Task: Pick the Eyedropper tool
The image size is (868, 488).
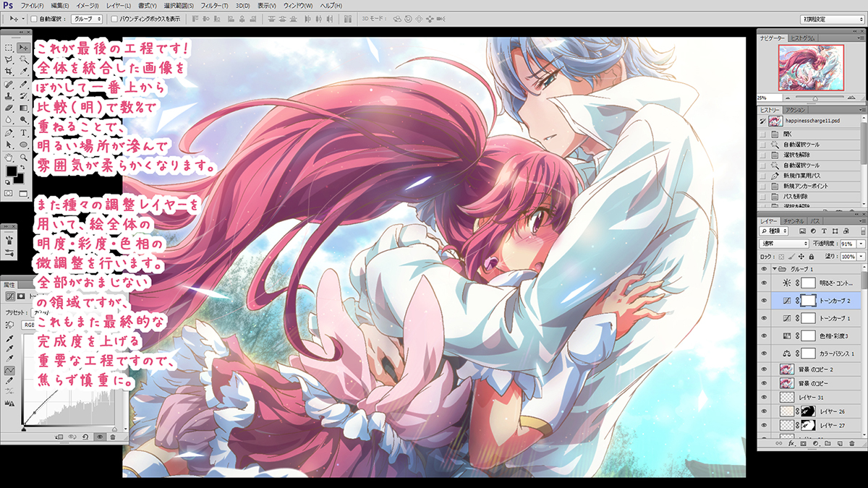Action: tap(24, 72)
